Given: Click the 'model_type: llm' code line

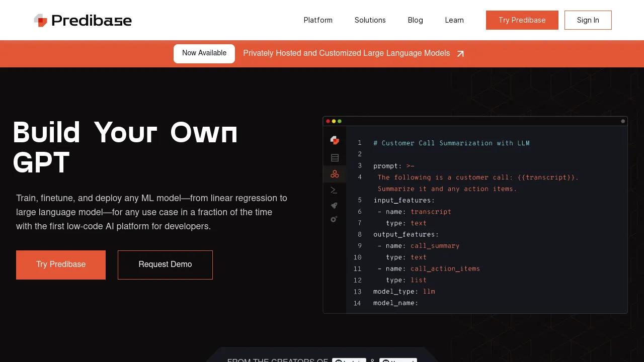Looking at the screenshot, I should [x=404, y=292].
